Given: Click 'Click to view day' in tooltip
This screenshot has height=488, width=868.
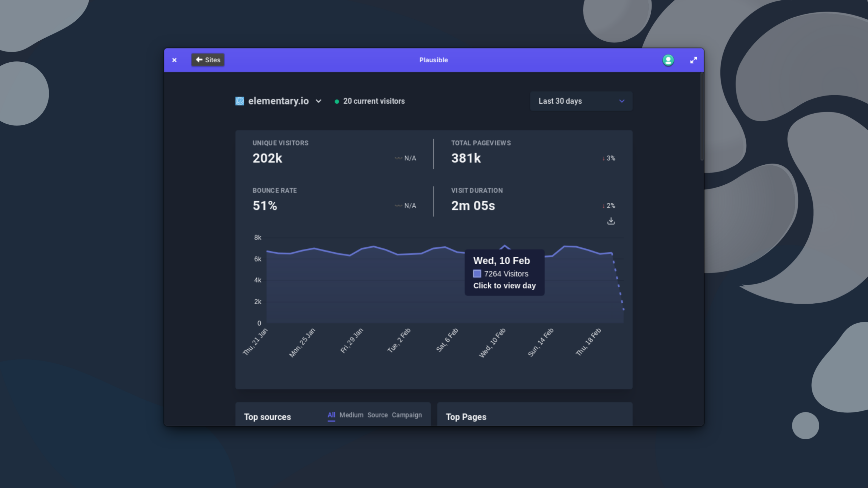Looking at the screenshot, I should 505,286.
